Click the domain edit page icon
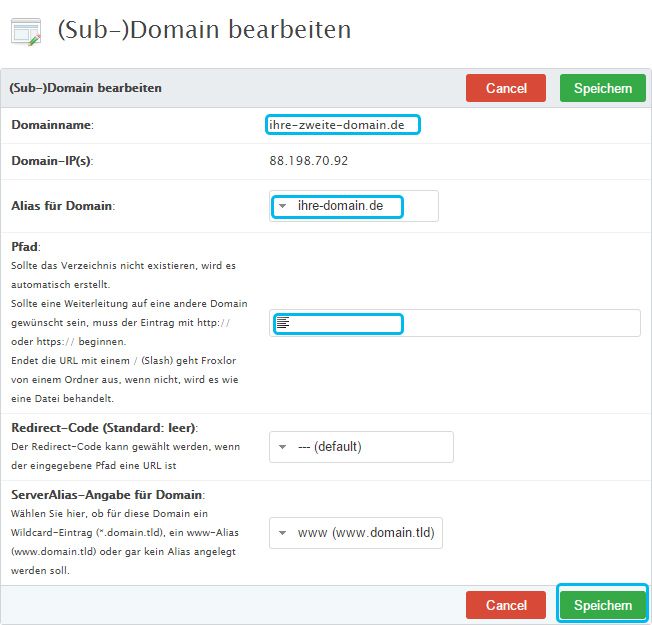The image size is (652, 625). click(25, 30)
